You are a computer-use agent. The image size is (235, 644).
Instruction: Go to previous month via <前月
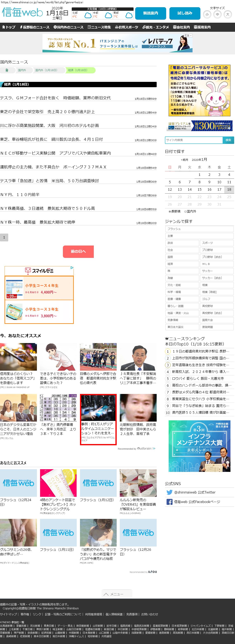184,160
